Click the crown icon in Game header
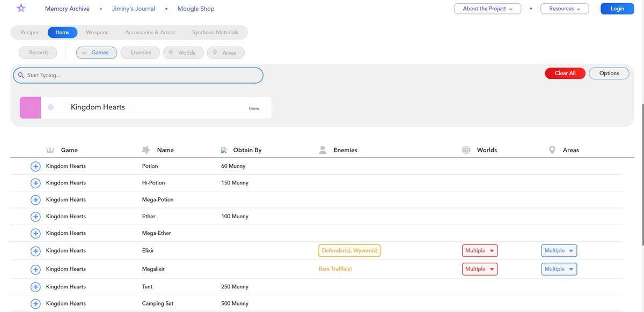 51,150
